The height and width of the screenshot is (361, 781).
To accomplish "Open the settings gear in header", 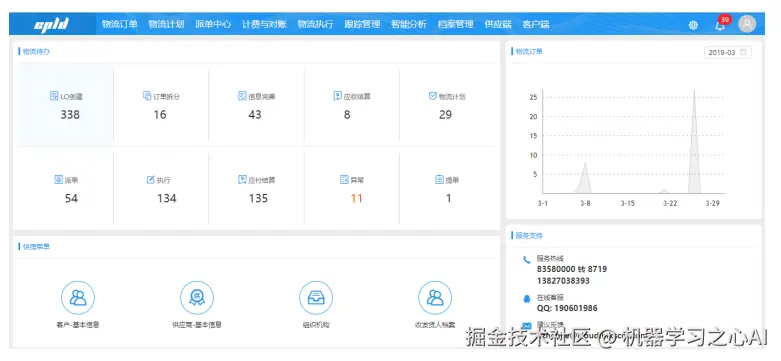I will 693,25.
